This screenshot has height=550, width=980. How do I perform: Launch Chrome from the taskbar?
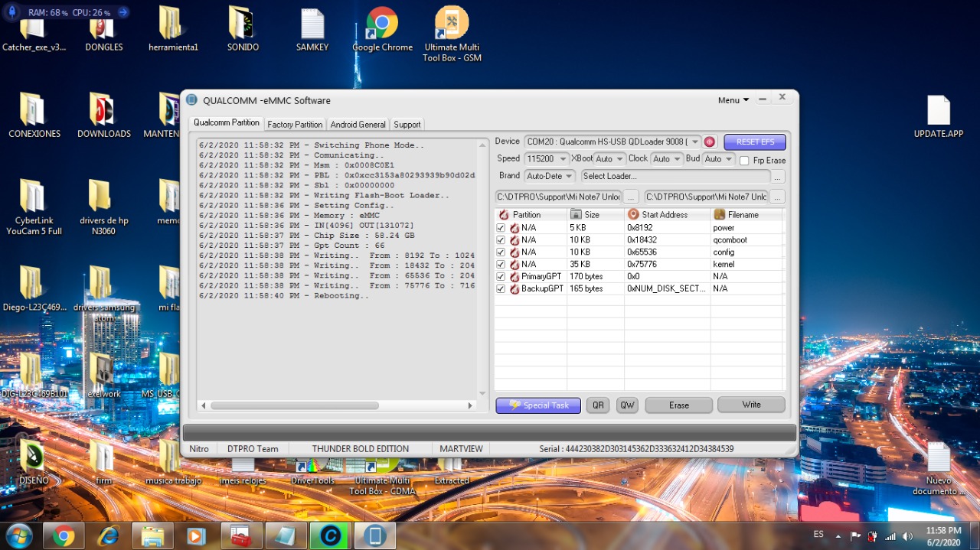coord(64,535)
